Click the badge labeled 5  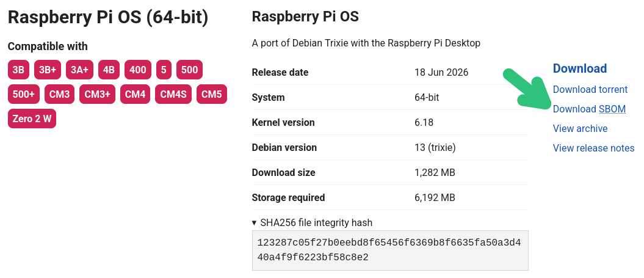164,70
